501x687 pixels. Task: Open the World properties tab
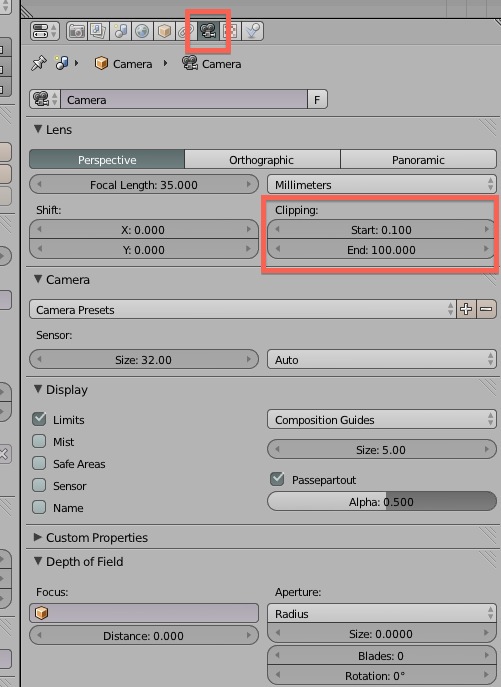pyautogui.click(x=142, y=31)
